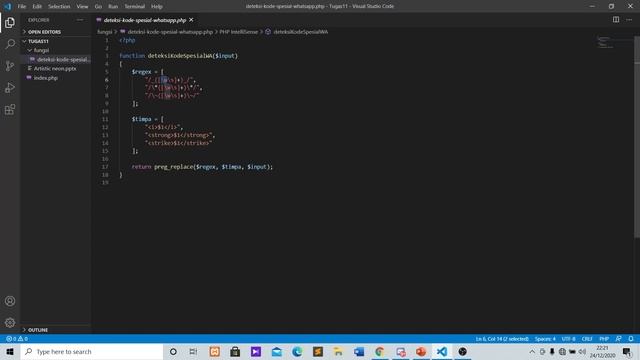The height and width of the screenshot is (360, 640).
Task: Click line 17 return preg_replace statement
Action: click(x=202, y=167)
